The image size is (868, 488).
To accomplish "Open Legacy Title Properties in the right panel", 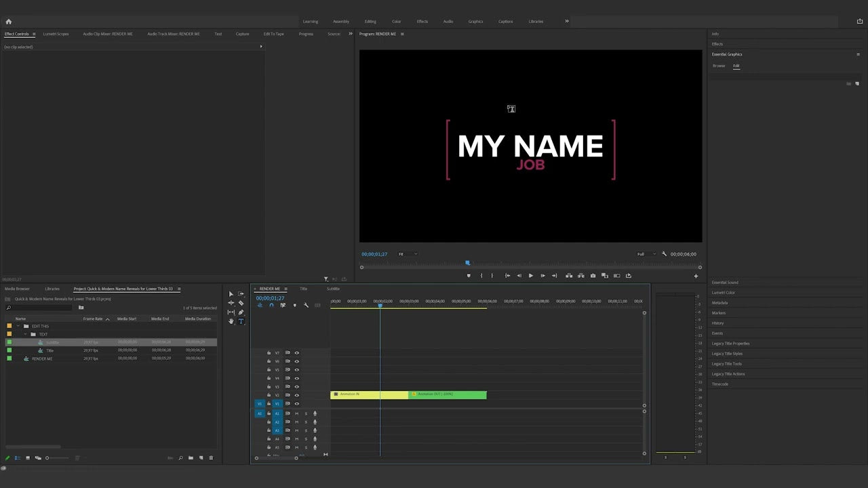I will pyautogui.click(x=731, y=343).
